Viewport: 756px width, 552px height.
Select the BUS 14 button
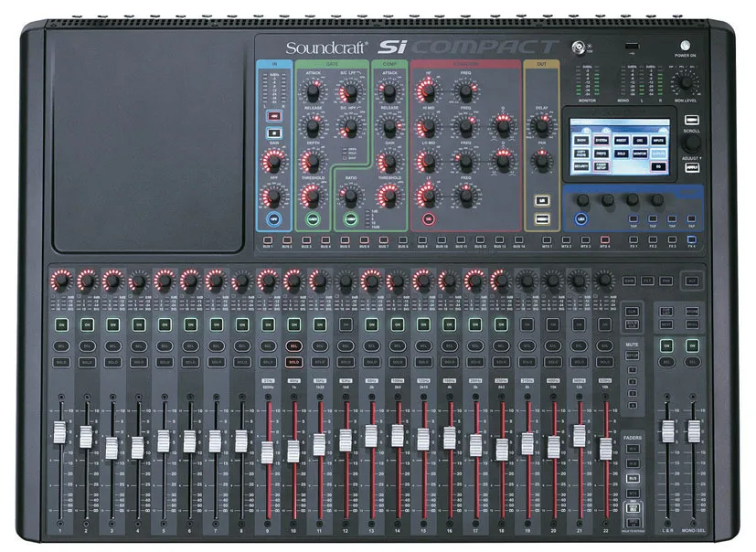pos(519,239)
